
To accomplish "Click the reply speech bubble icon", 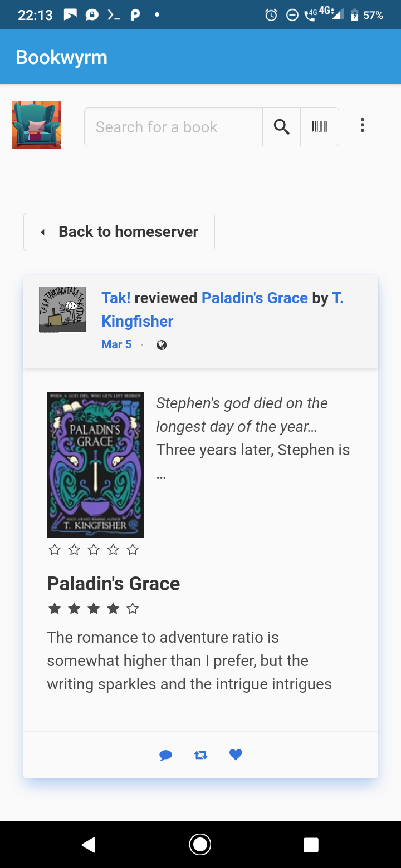I will click(165, 755).
